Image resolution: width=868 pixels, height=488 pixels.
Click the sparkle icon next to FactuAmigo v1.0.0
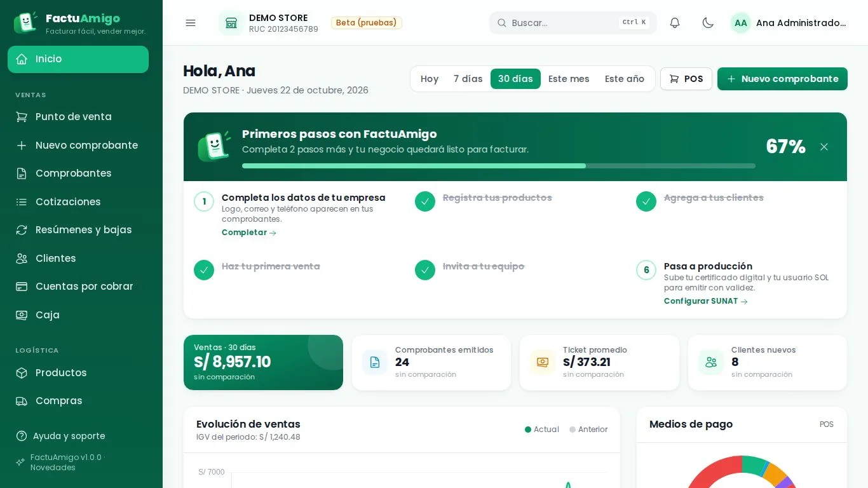click(x=20, y=463)
